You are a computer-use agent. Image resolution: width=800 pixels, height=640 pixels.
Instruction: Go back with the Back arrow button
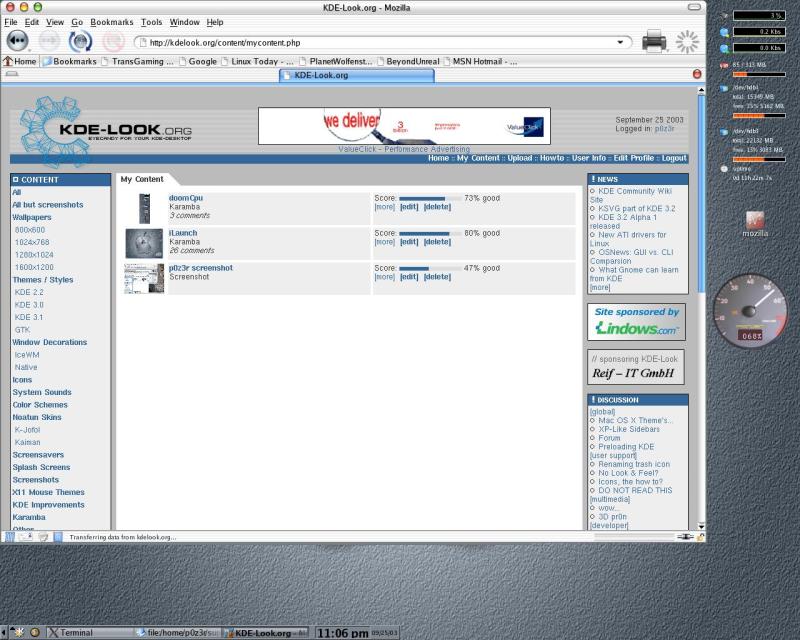[17, 40]
